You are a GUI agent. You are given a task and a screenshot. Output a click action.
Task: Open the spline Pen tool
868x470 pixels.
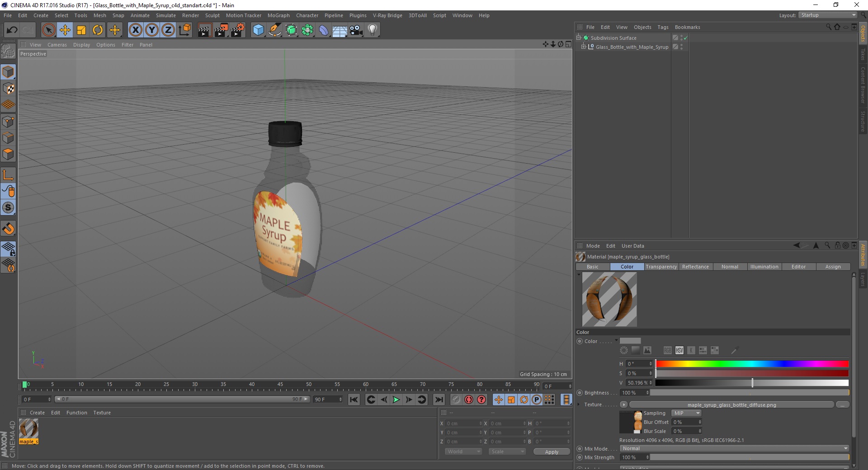point(275,30)
